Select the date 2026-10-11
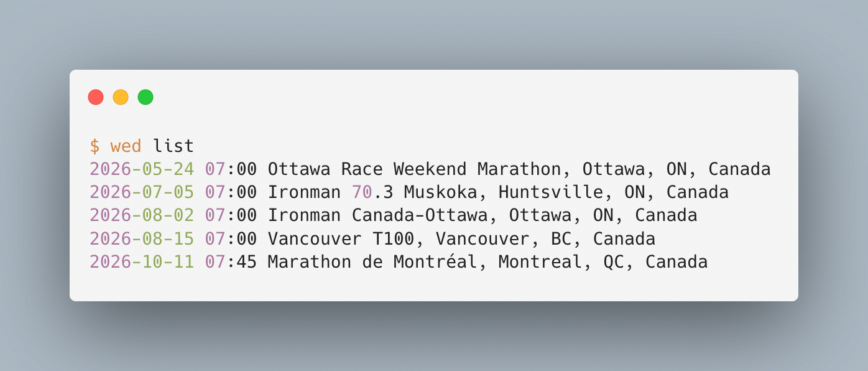Viewport: 868px width, 371px height. (142, 261)
